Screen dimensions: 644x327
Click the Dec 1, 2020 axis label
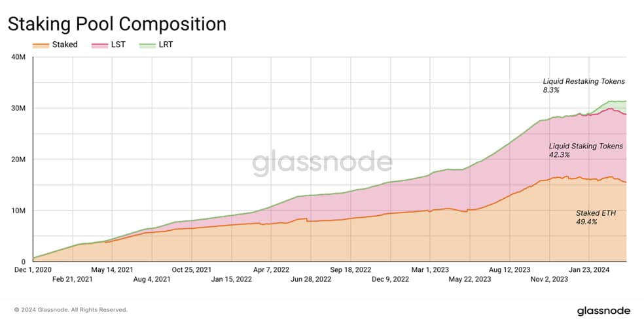[33, 269]
